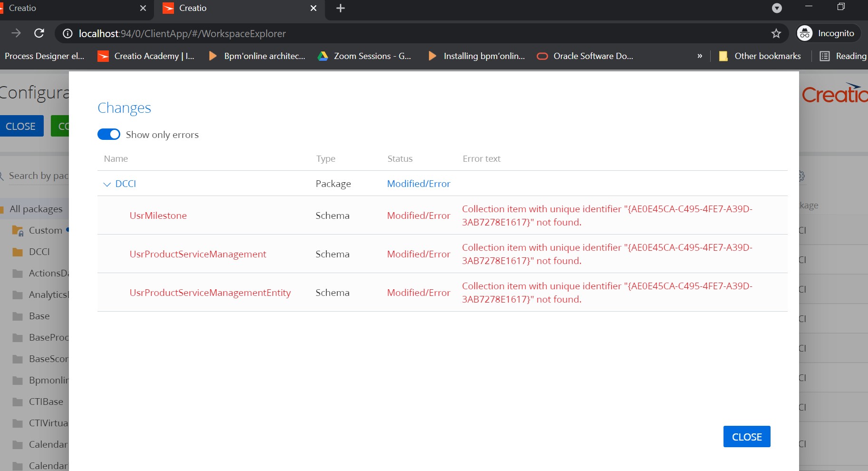Click the blue CLOSE button in Configuration
The height and width of the screenshot is (471, 868).
tap(21, 126)
